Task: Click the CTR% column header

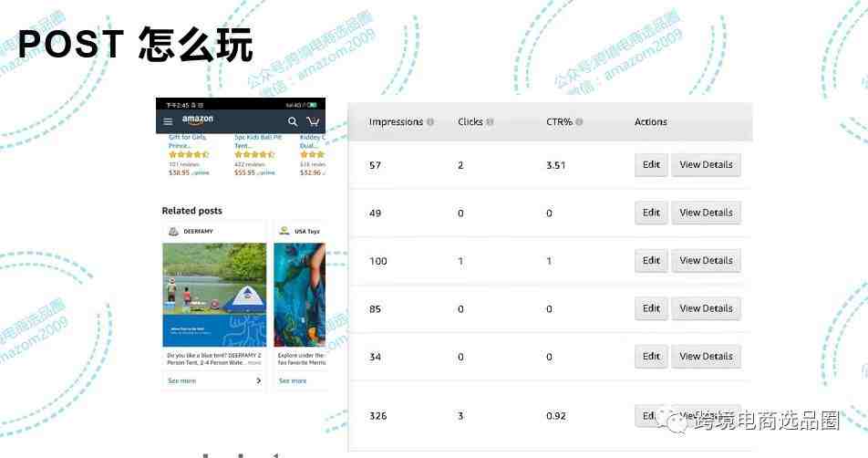Action: pyautogui.click(x=559, y=122)
